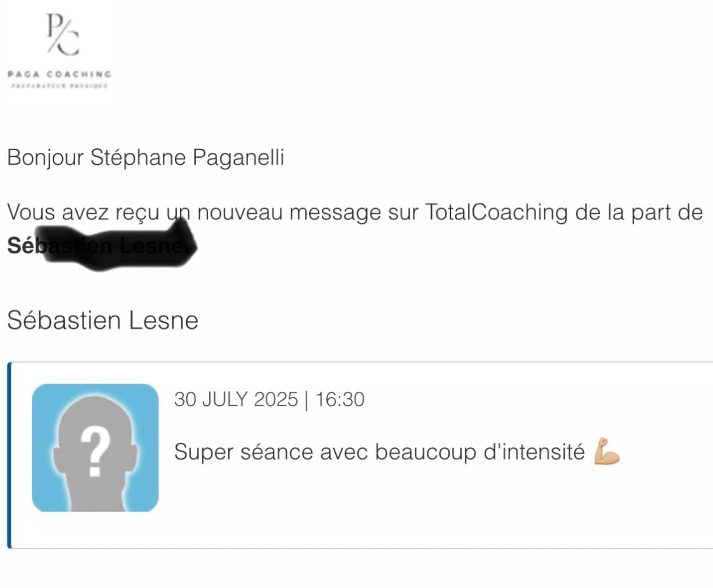This screenshot has width=713, height=588.
Task: Click the message "Super séance avec beaucoup d'intensité"
Action: [379, 452]
